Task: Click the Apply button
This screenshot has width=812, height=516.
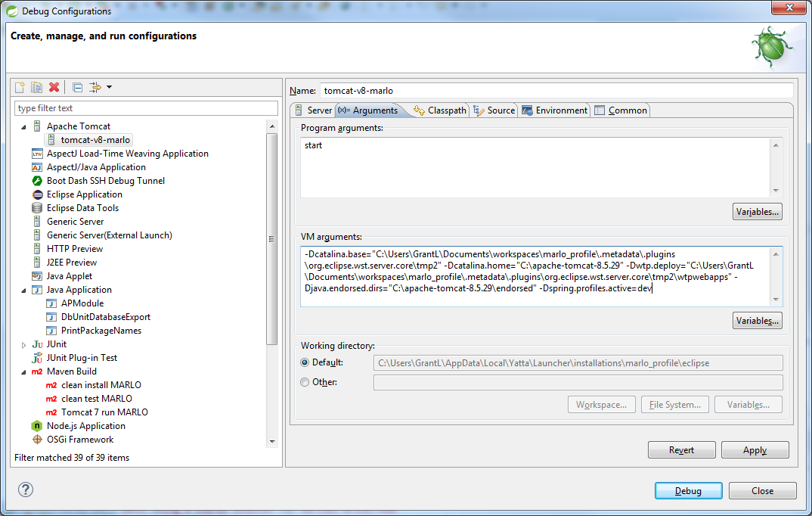Action: coord(755,450)
